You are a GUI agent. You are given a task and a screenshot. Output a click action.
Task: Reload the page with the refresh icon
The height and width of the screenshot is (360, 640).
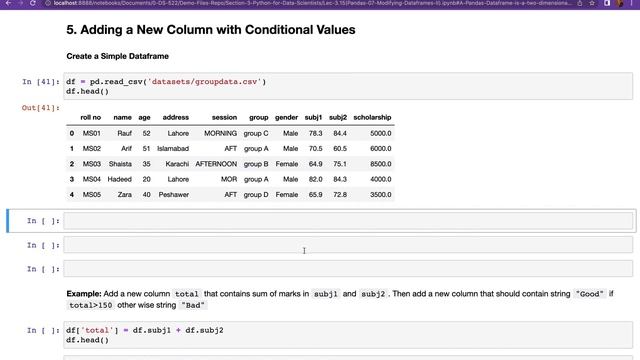point(33,3)
